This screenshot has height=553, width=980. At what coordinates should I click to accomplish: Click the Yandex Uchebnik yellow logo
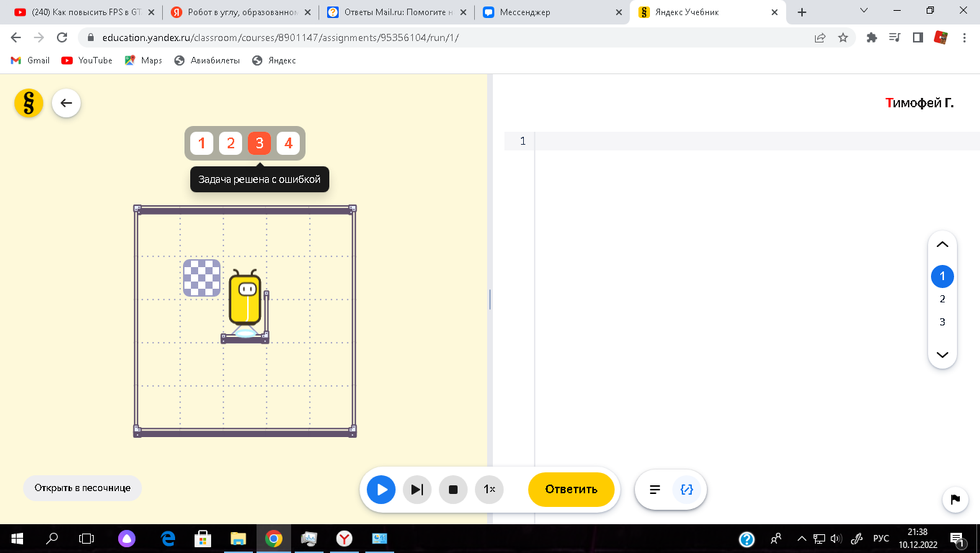point(29,103)
